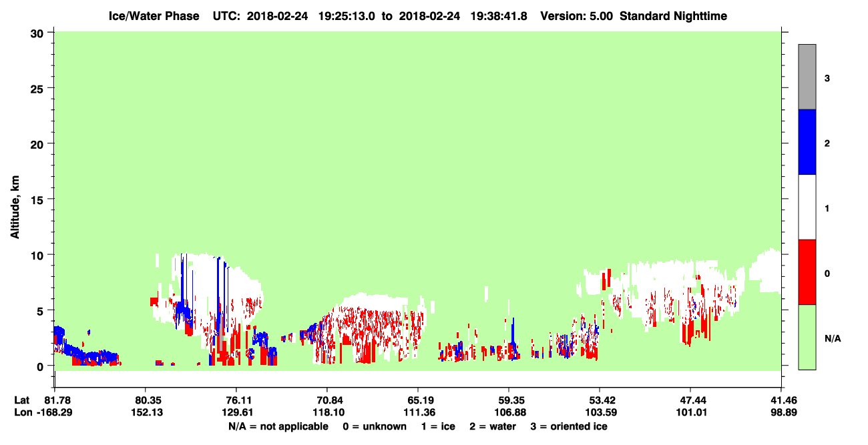This screenshot has width=868, height=445.
Task: Click longitude value -168.29
Action: tap(55, 413)
